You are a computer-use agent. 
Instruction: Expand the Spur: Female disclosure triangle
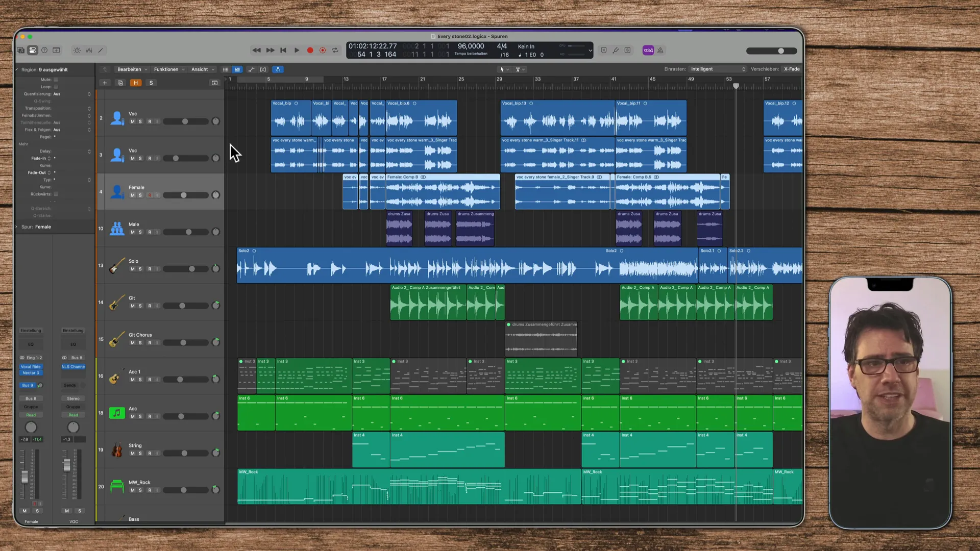(17, 227)
